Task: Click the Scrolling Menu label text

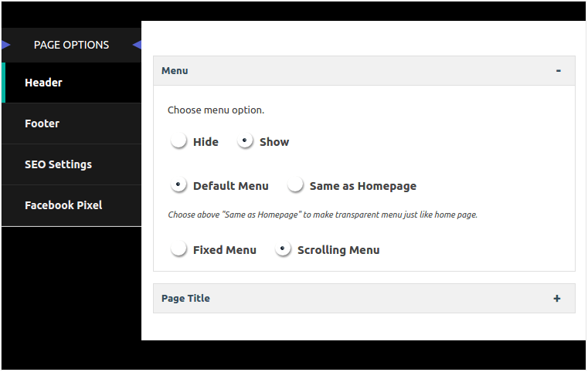Action: [338, 250]
